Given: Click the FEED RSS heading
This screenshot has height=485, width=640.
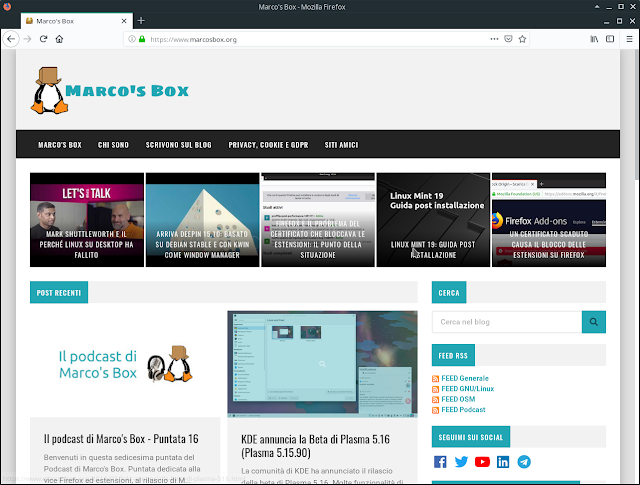Looking at the screenshot, I should [453, 356].
